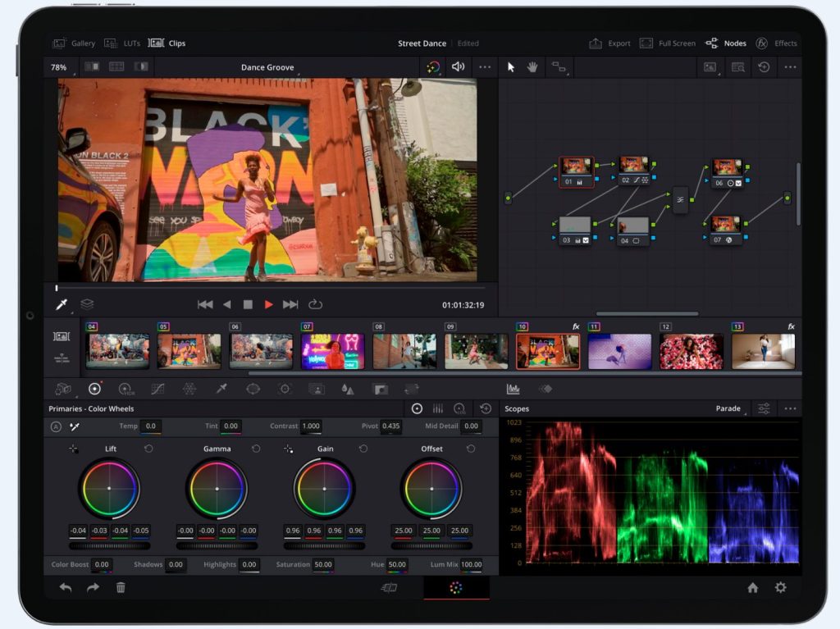Play the clip forward
Image resolution: width=840 pixels, height=629 pixels.
268,304
